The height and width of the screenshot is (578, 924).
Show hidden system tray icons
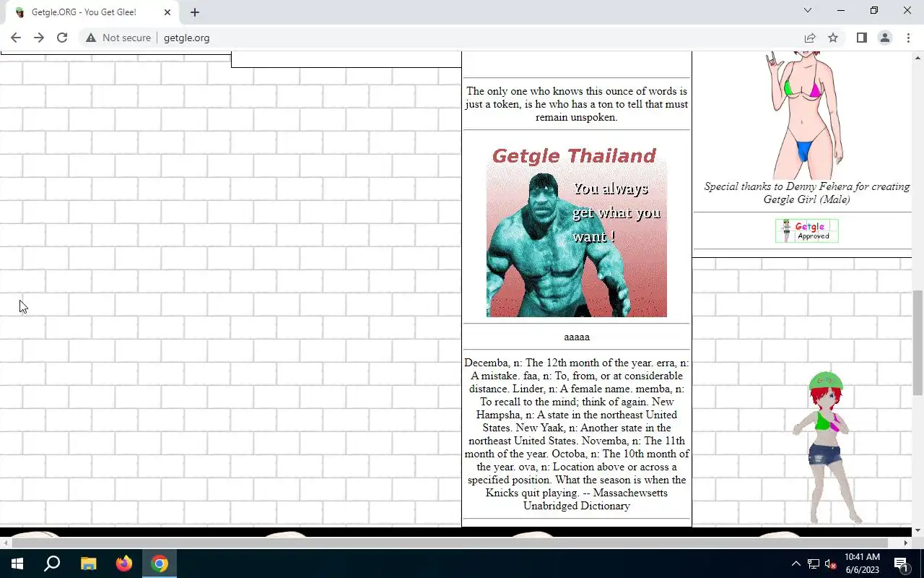796,564
